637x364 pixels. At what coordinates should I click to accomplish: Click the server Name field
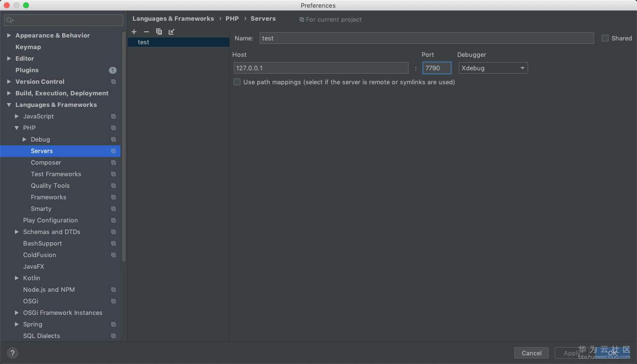coord(426,38)
